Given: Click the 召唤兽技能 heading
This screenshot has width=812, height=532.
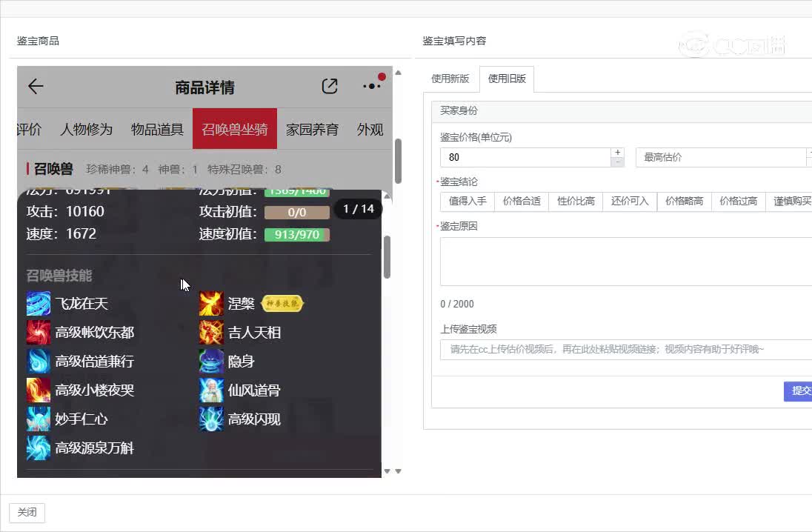Looking at the screenshot, I should (59, 276).
